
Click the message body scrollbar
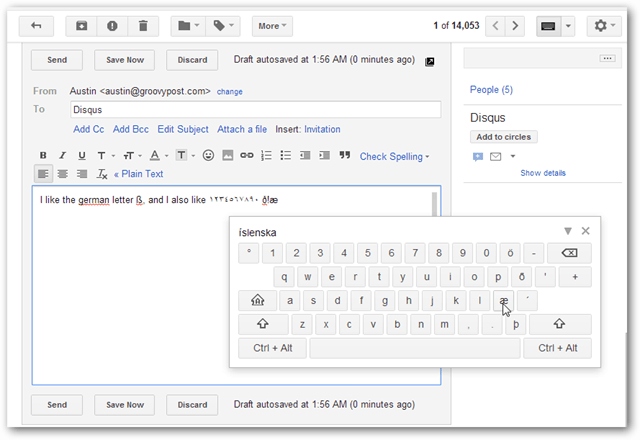coord(434,204)
